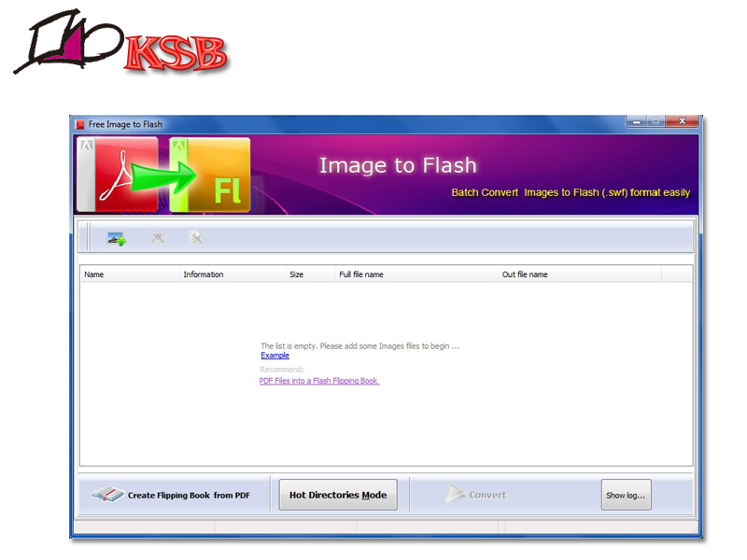The height and width of the screenshot is (560, 747).
Task: Sort by the Name column header
Action: [x=130, y=274]
